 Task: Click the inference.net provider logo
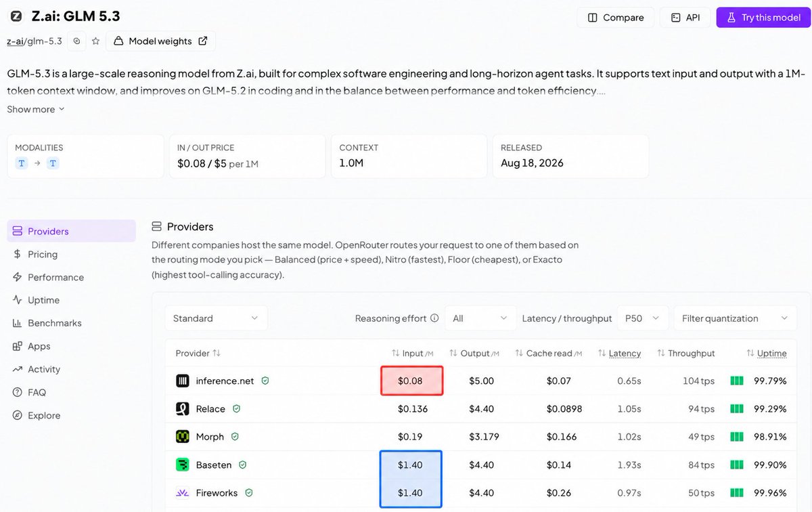click(183, 381)
